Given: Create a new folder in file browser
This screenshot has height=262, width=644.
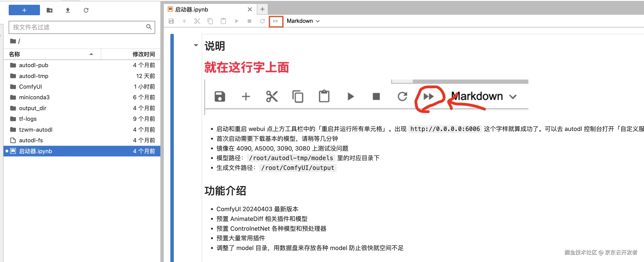Looking at the screenshot, I should (50, 10).
